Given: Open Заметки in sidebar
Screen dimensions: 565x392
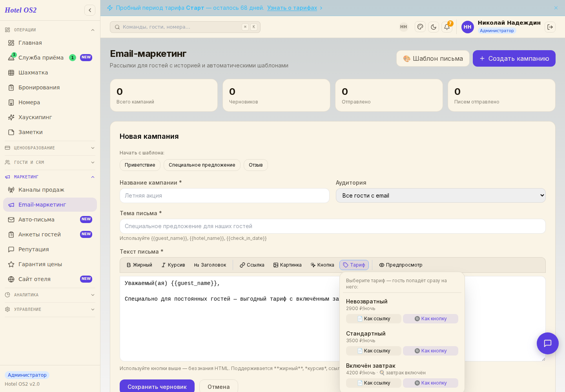Looking at the screenshot, I should point(50,132).
